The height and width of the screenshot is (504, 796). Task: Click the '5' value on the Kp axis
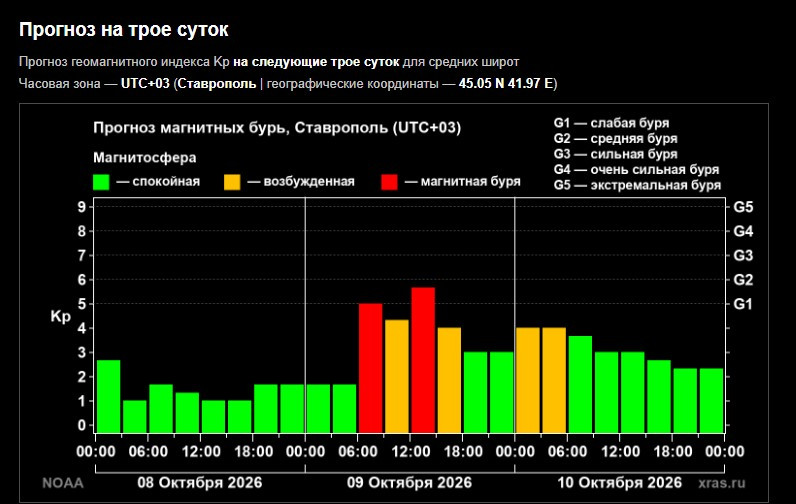coord(81,304)
